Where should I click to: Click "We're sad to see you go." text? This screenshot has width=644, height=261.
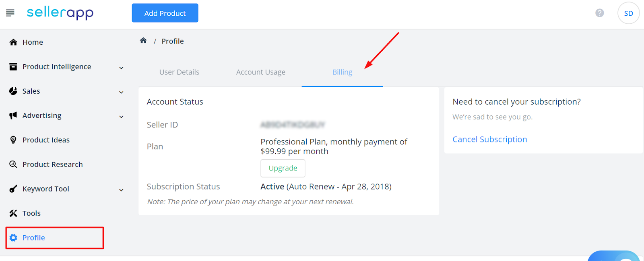[x=492, y=117]
